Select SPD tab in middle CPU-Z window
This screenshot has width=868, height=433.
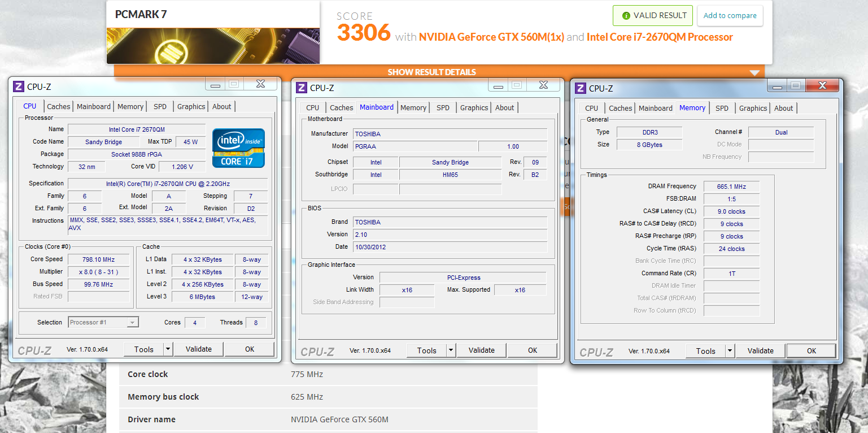[443, 107]
